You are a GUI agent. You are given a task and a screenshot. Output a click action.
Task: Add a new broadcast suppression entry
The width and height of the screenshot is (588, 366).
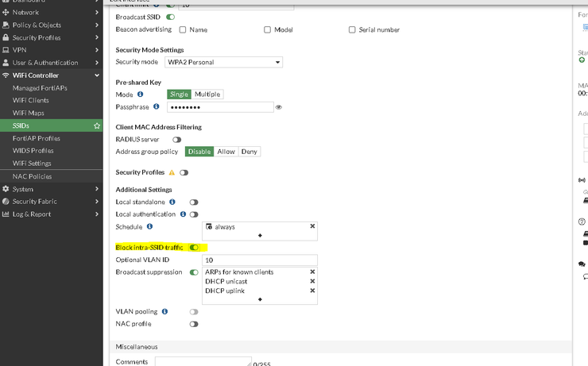click(x=260, y=299)
